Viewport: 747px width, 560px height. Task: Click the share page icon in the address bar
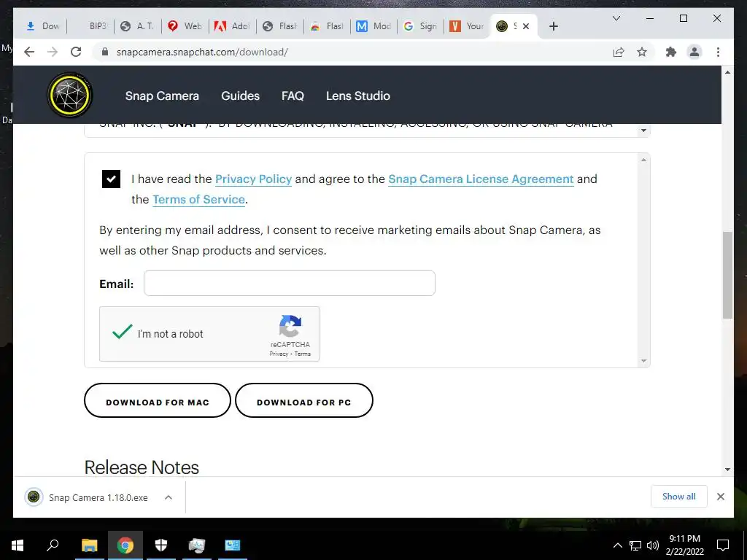(x=619, y=52)
